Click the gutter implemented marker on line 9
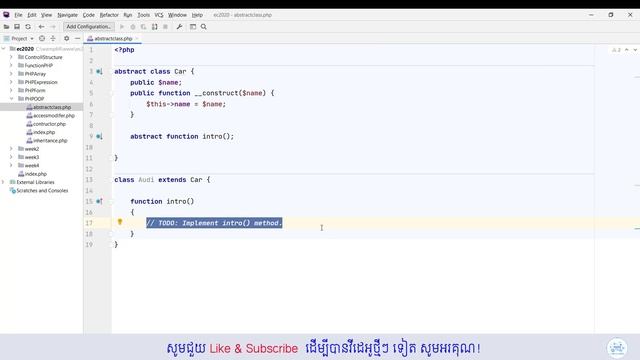640x360 pixels. (99, 136)
